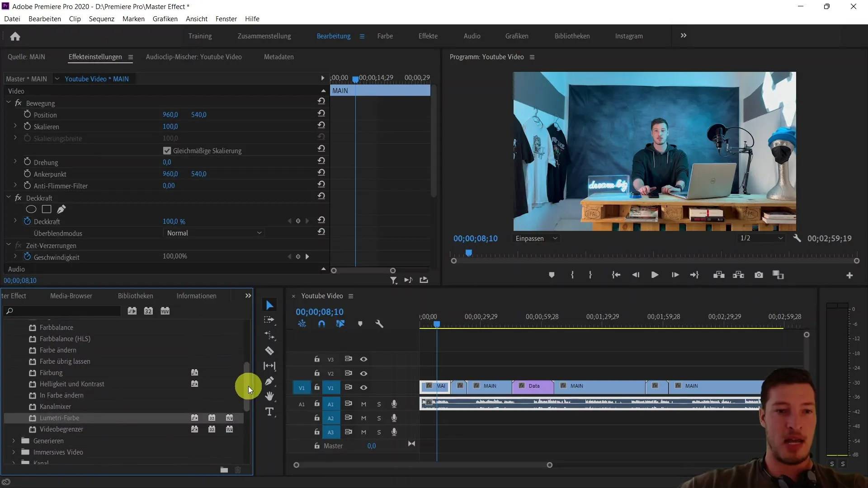Viewport: 868px width, 488px height.
Task: Click the Home icon
Action: pos(15,36)
